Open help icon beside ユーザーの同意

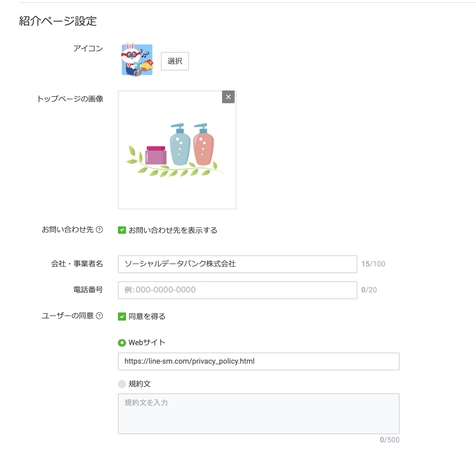(x=99, y=316)
